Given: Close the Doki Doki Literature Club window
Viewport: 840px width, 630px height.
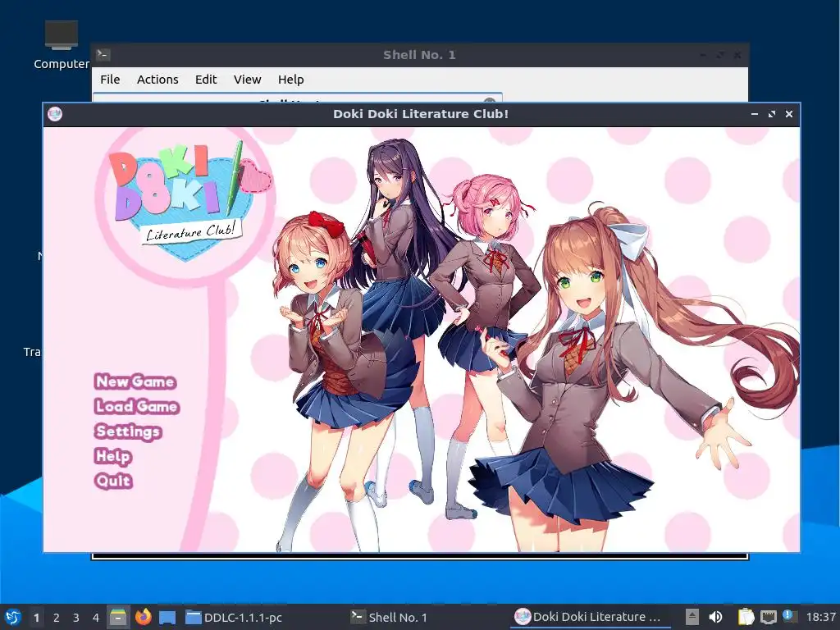Looking at the screenshot, I should (x=788, y=114).
